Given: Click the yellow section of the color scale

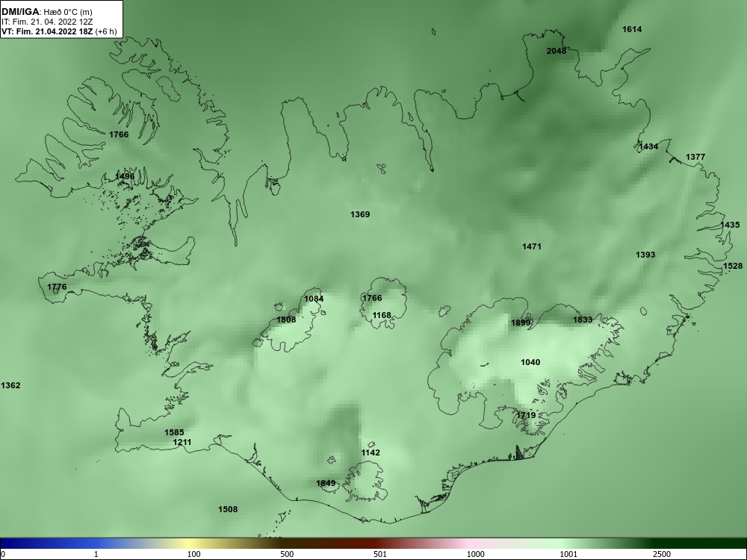Looking at the screenshot, I should [x=190, y=544].
